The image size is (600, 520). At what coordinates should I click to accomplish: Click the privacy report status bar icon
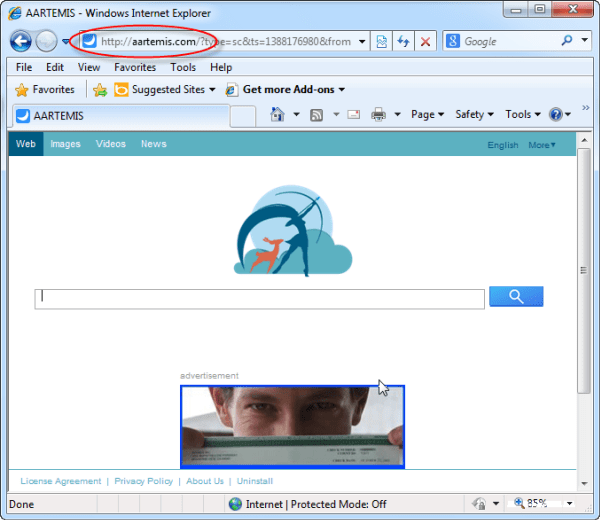tap(479, 504)
